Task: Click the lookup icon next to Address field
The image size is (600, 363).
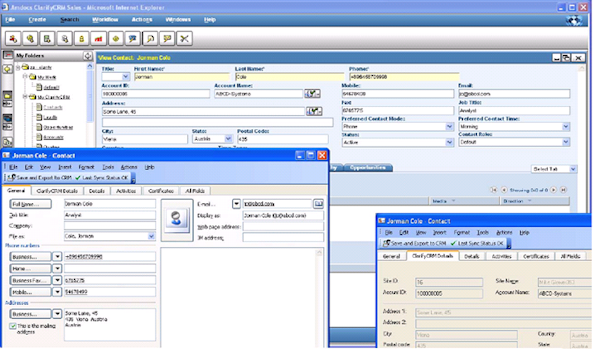Action: pyautogui.click(x=314, y=111)
